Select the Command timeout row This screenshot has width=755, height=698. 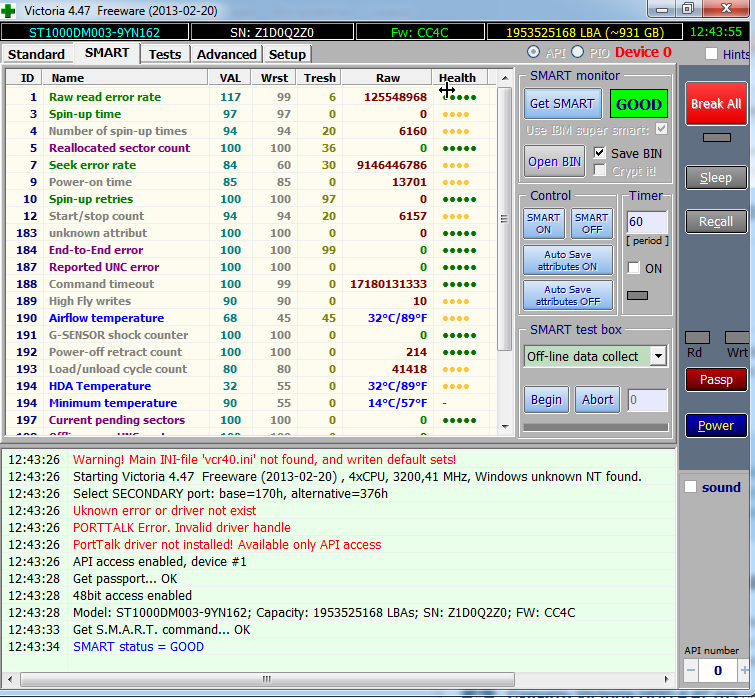pyautogui.click(x=250, y=284)
